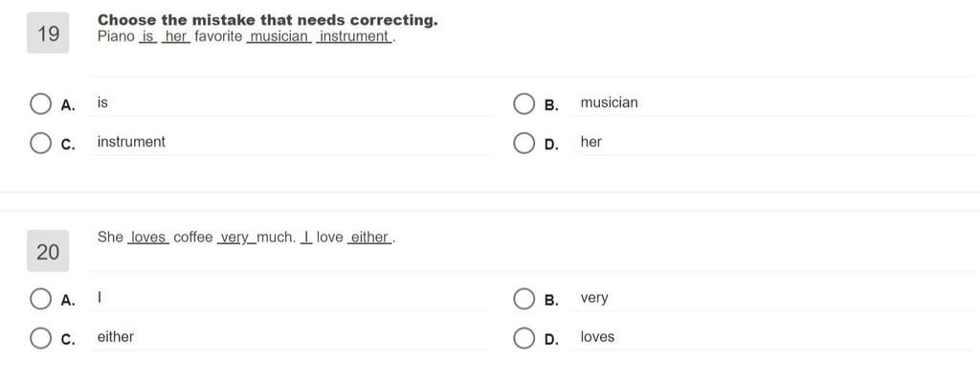Click the 'her' answer label in option D
Image resolution: width=980 pixels, height=385 pixels.
pos(590,142)
